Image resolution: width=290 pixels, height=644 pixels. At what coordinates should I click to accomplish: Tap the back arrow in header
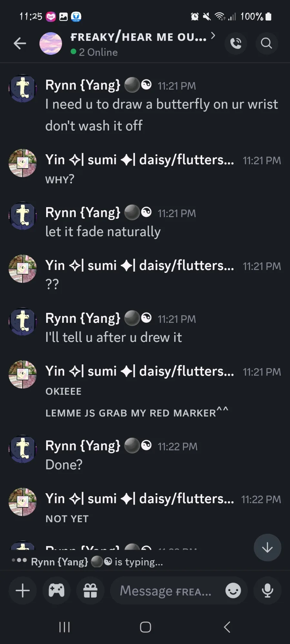click(x=20, y=43)
